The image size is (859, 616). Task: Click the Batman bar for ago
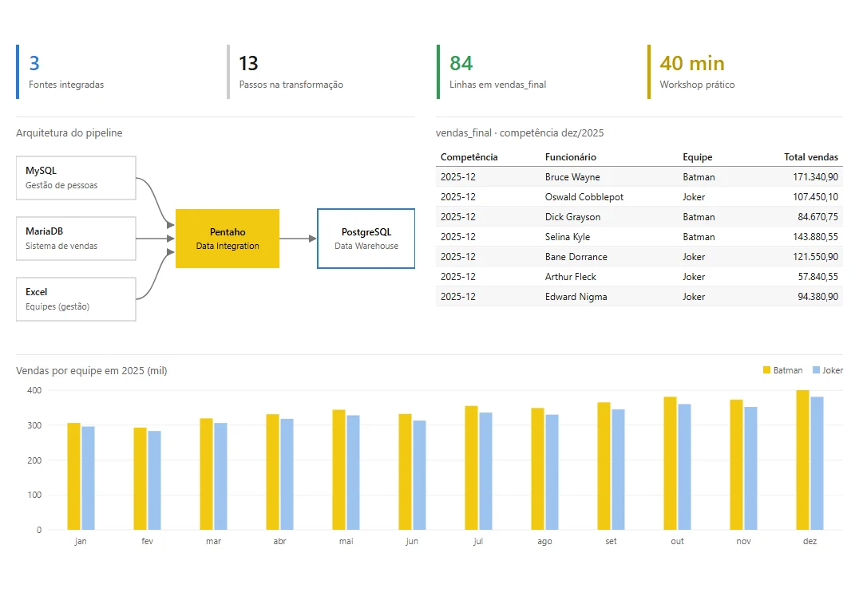538,468
